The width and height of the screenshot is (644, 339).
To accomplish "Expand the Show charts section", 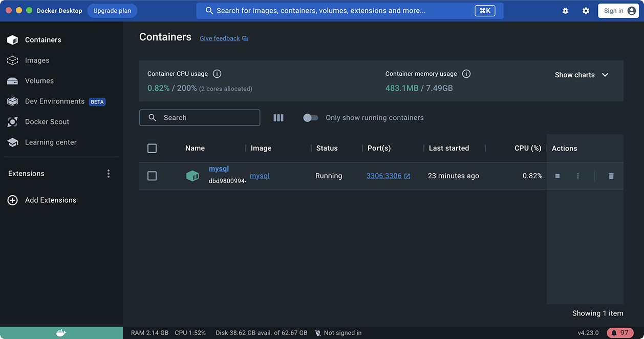I will (582, 75).
